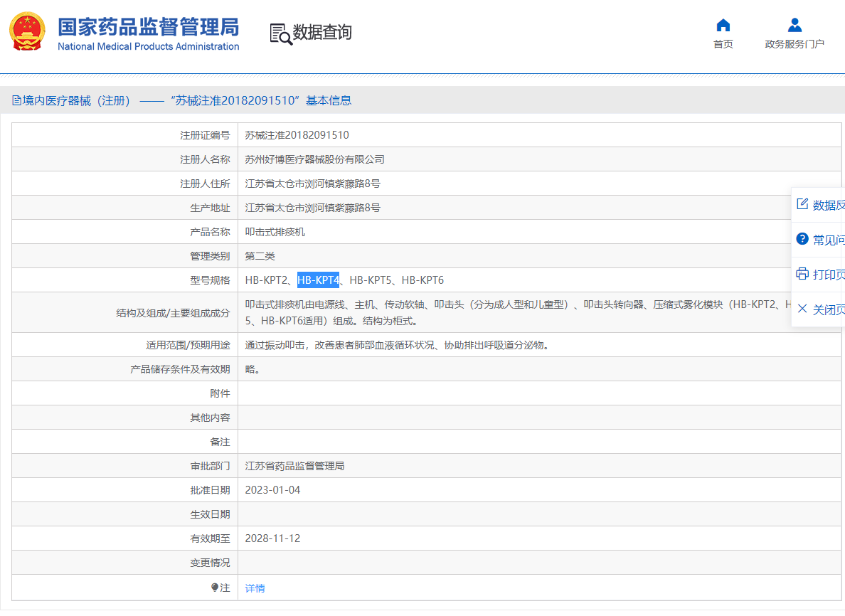The height and width of the screenshot is (616, 845).
Task: Click the model HB-KPT5
Action: (371, 280)
